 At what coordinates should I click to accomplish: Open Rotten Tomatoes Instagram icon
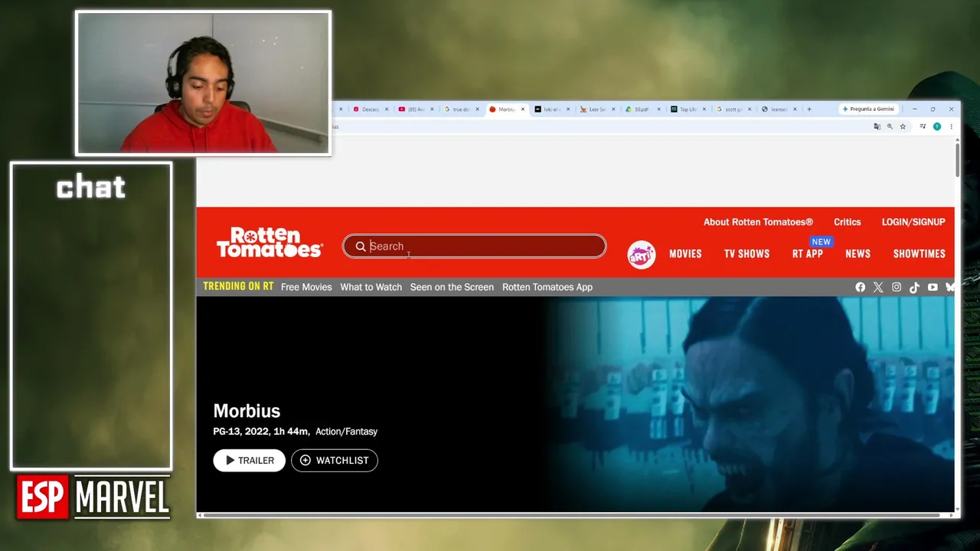click(x=897, y=287)
